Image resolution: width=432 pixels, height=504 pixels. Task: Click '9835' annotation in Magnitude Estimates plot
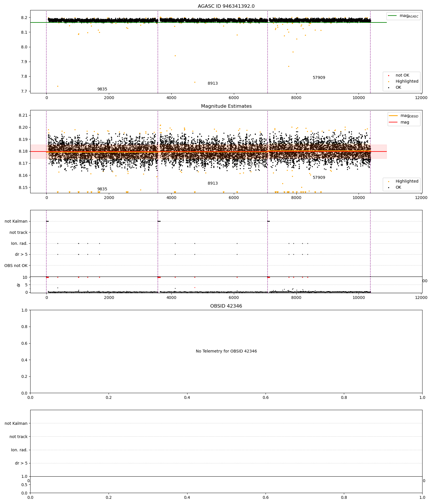(x=102, y=189)
